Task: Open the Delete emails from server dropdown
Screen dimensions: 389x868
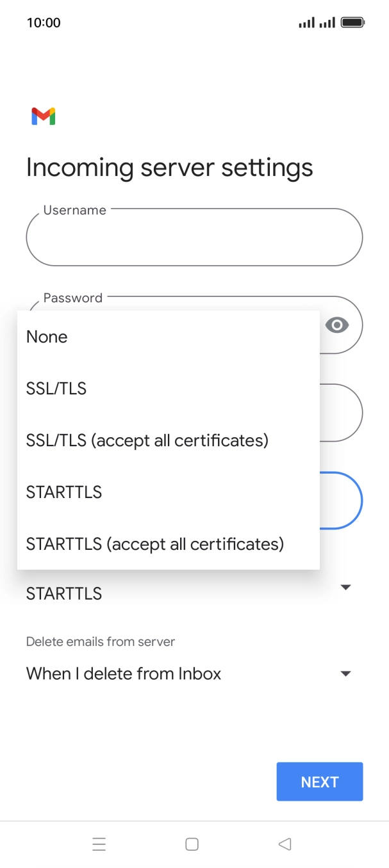Action: click(345, 673)
